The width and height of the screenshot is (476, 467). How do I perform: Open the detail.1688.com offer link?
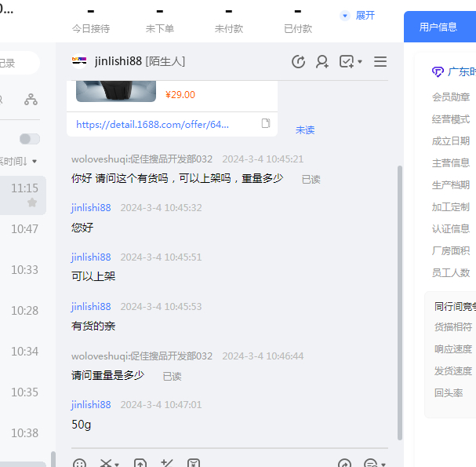coord(153,124)
